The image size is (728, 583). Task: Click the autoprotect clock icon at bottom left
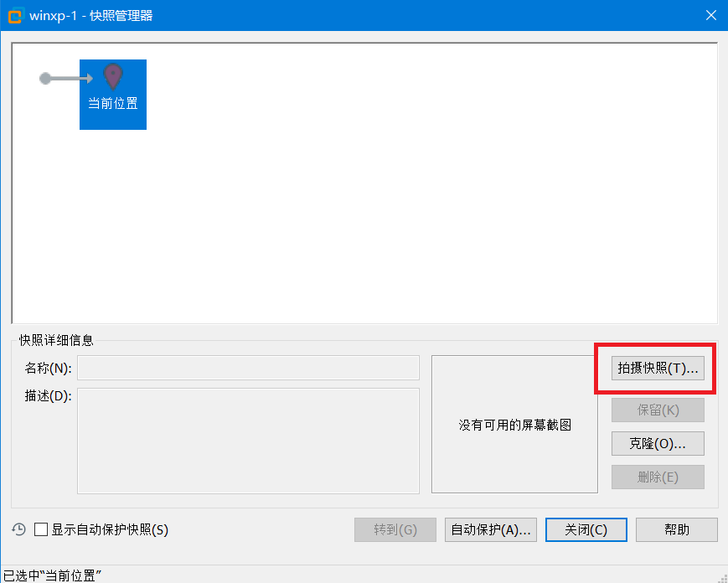[18, 529]
